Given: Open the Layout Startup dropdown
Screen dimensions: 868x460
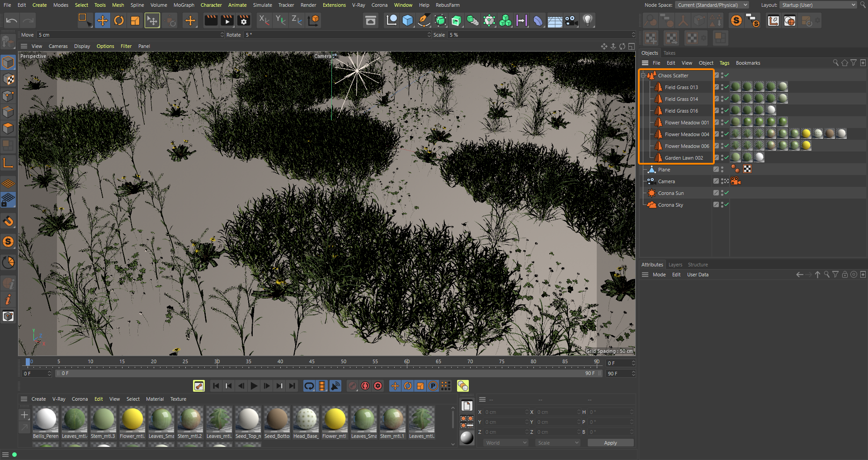Looking at the screenshot, I should point(818,5).
